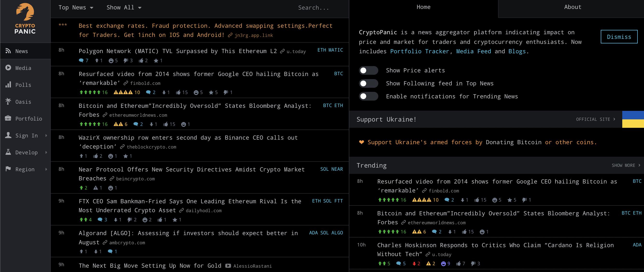
Task: Click important triangle icon on Near Protocol story
Action: pos(95,188)
